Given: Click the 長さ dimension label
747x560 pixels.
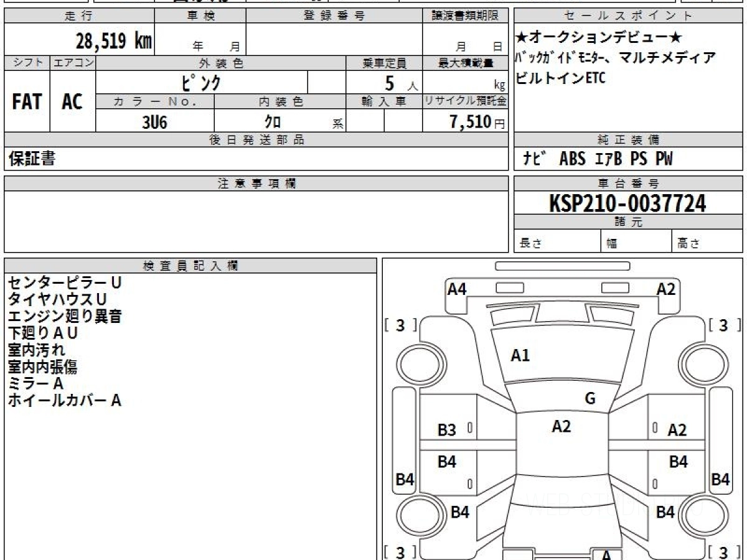Looking at the screenshot, I should [530, 245].
